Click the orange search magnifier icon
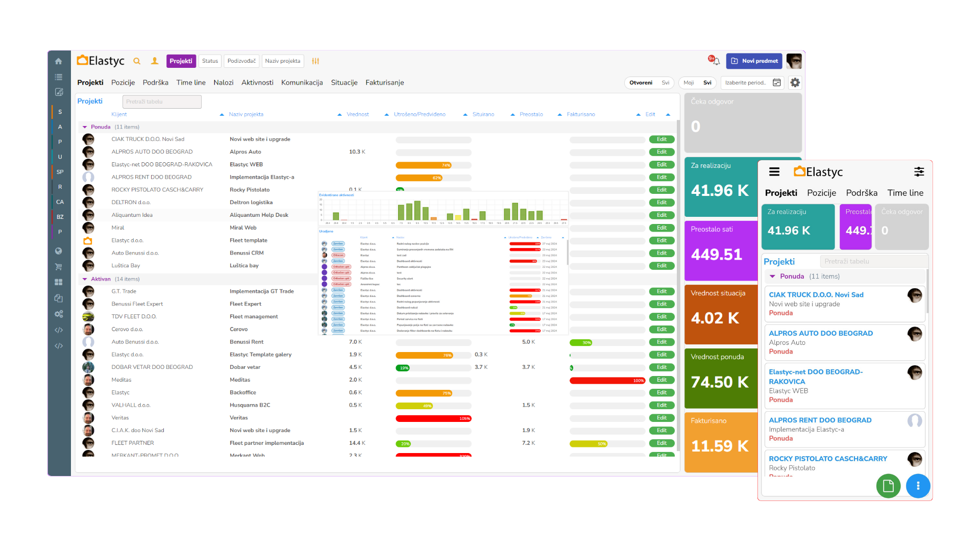The width and height of the screenshot is (980, 551). pos(137,61)
